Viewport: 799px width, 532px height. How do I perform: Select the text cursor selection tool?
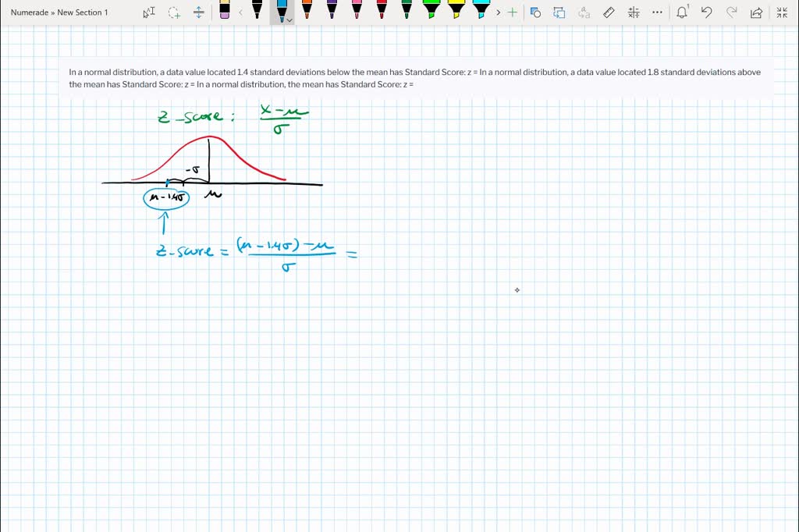149,12
